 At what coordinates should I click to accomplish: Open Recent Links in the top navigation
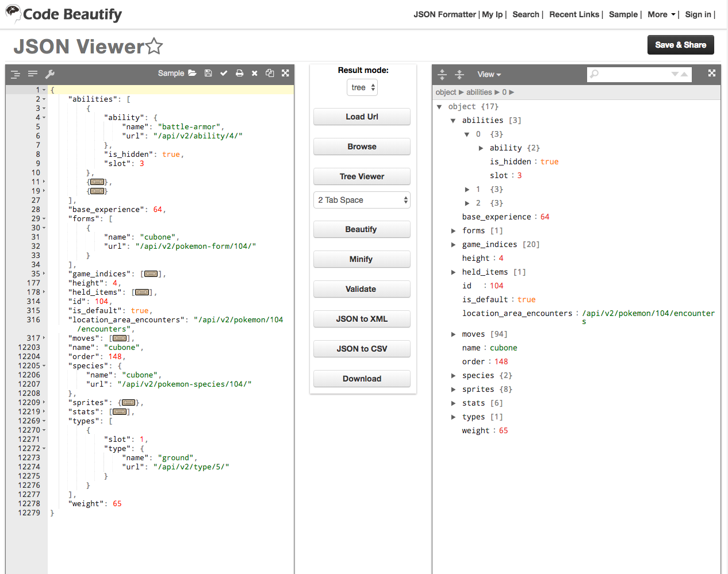point(574,14)
